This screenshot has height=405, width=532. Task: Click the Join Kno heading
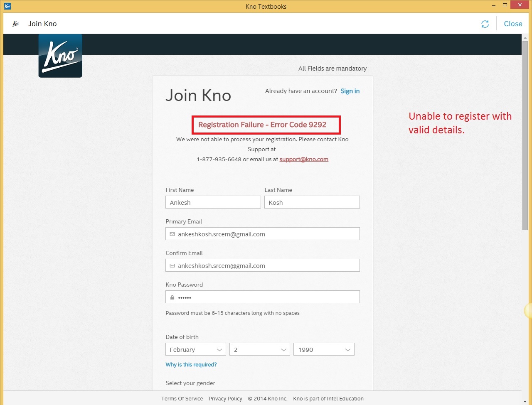(x=198, y=96)
